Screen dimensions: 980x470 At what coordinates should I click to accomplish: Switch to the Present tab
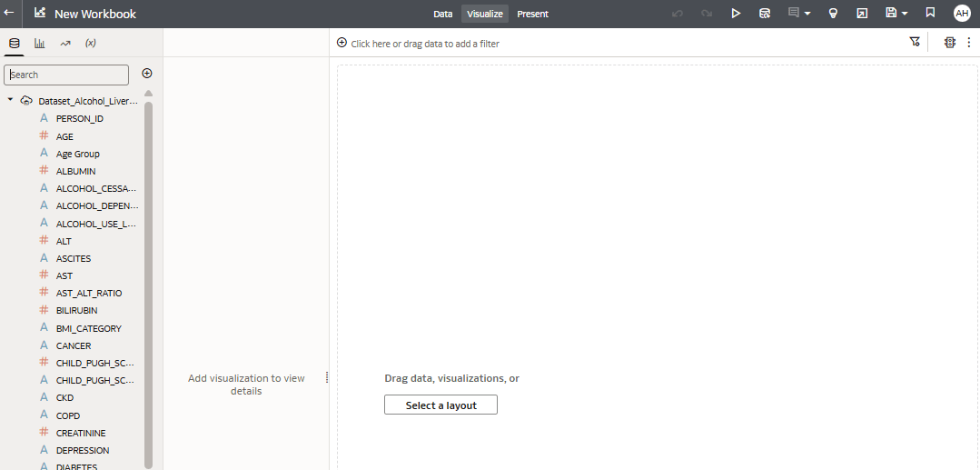[532, 14]
